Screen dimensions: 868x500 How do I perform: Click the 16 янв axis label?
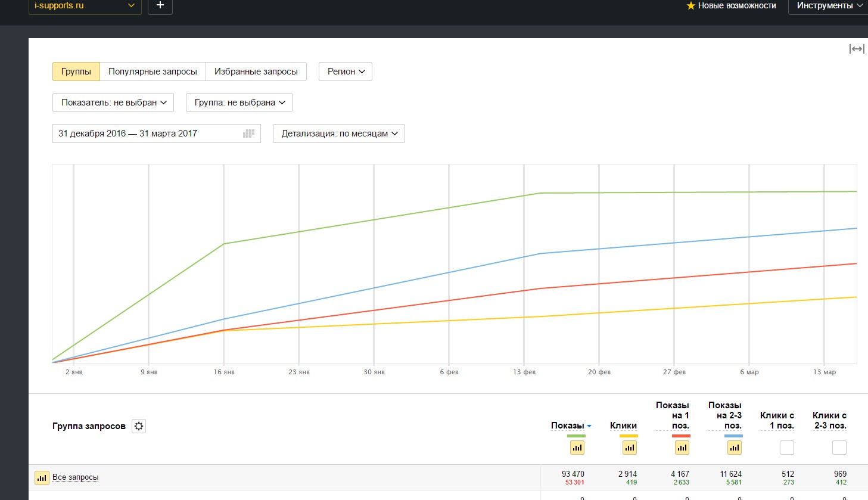coord(224,372)
